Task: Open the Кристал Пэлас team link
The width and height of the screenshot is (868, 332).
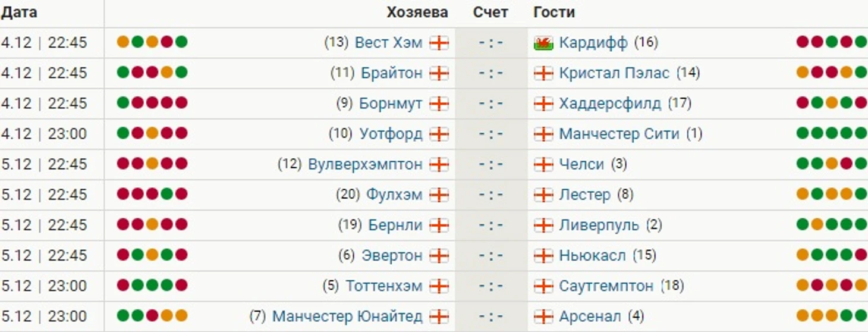Action: click(x=614, y=73)
